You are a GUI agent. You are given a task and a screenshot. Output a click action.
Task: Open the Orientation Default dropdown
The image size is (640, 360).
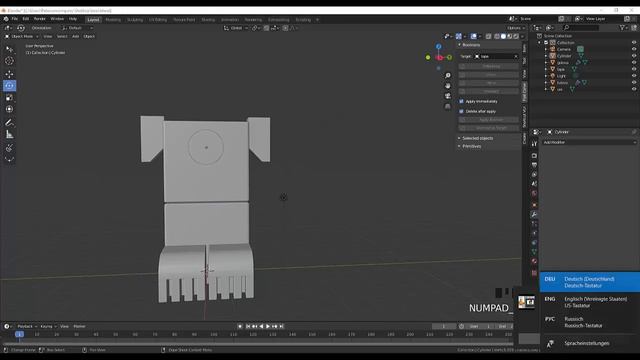point(77,28)
